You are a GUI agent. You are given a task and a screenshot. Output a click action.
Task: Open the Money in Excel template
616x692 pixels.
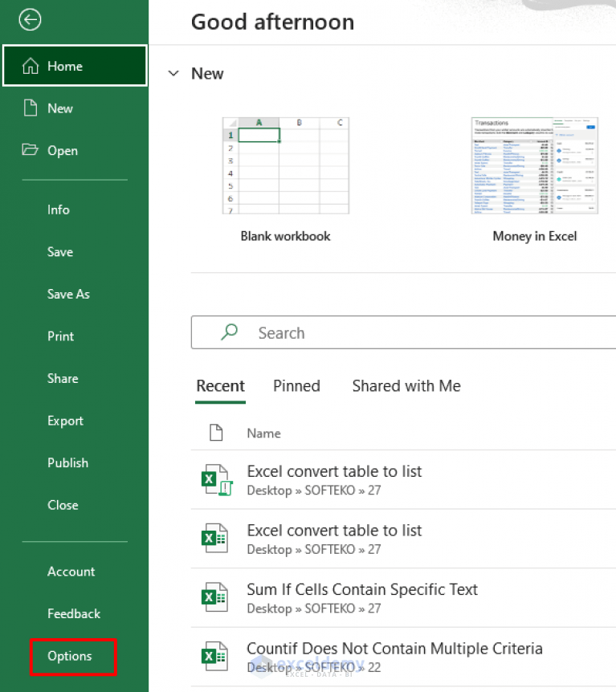coord(534,165)
